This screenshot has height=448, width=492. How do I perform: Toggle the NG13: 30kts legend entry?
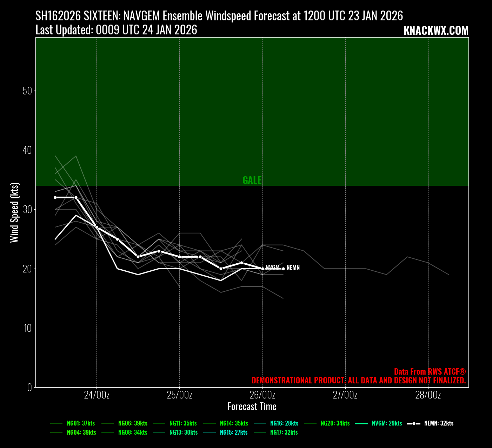[x=183, y=433]
